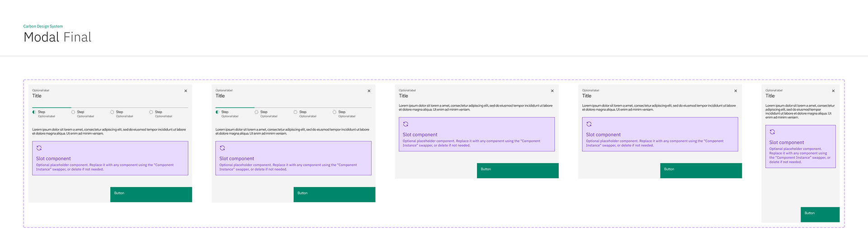The height and width of the screenshot is (251, 868).
Task: Select the Title text in the fourth modal
Action: (x=587, y=96)
